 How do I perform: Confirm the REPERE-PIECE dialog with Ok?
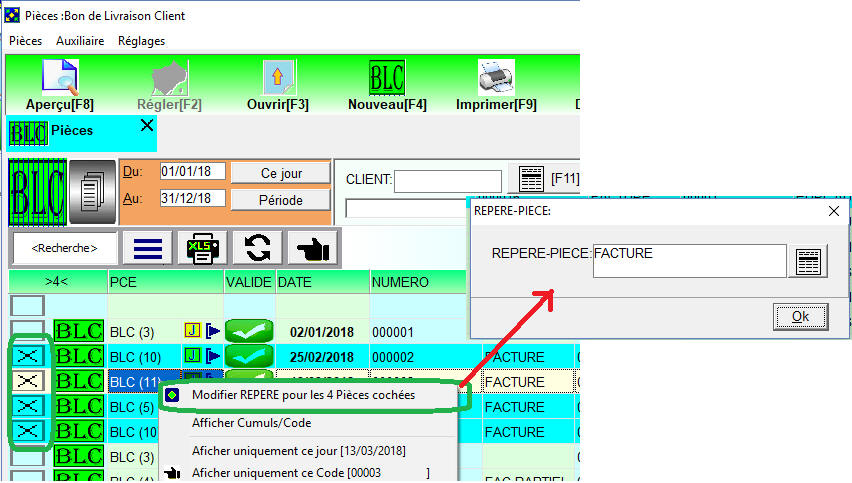pos(800,317)
